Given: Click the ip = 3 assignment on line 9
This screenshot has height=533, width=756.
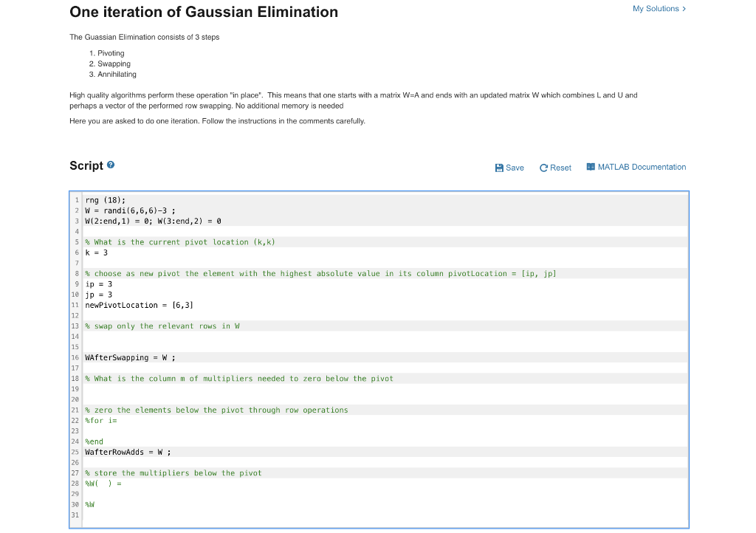Looking at the screenshot, I should 97,283.
